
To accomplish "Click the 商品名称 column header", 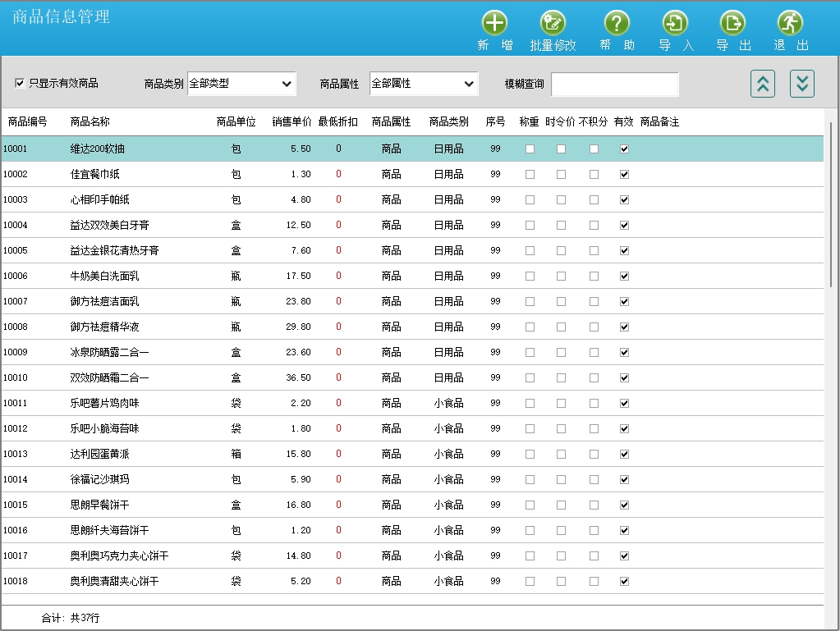I will [90, 121].
